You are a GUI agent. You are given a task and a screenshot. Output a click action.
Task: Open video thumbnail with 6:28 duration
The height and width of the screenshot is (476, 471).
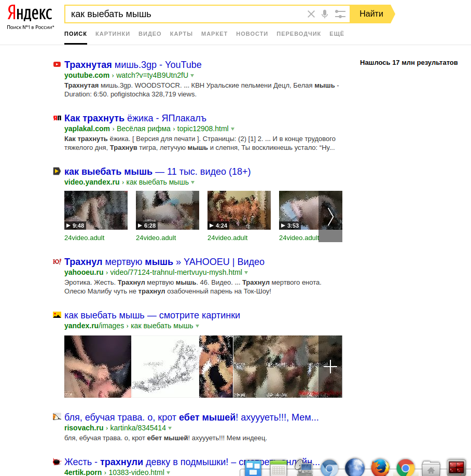[168, 210]
